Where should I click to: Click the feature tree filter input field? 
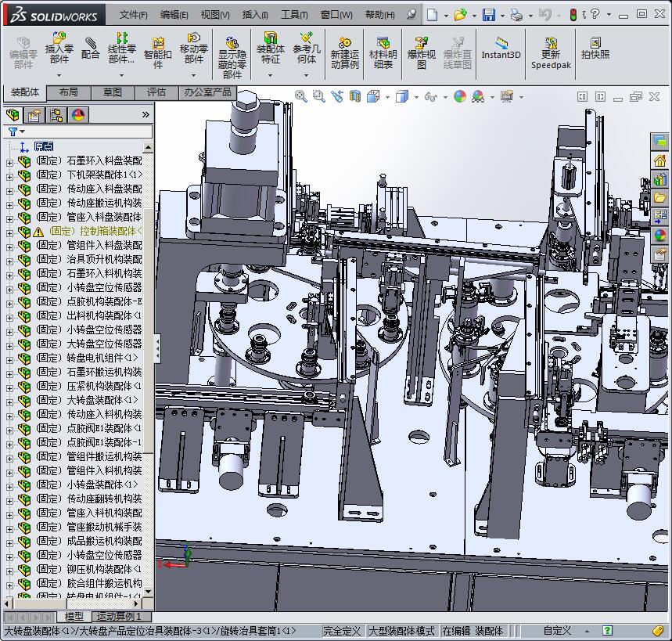coord(86,131)
